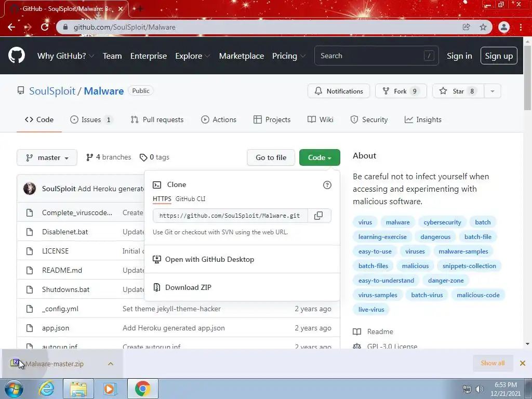
Task: Click Show all downloads
Action: tap(493, 363)
